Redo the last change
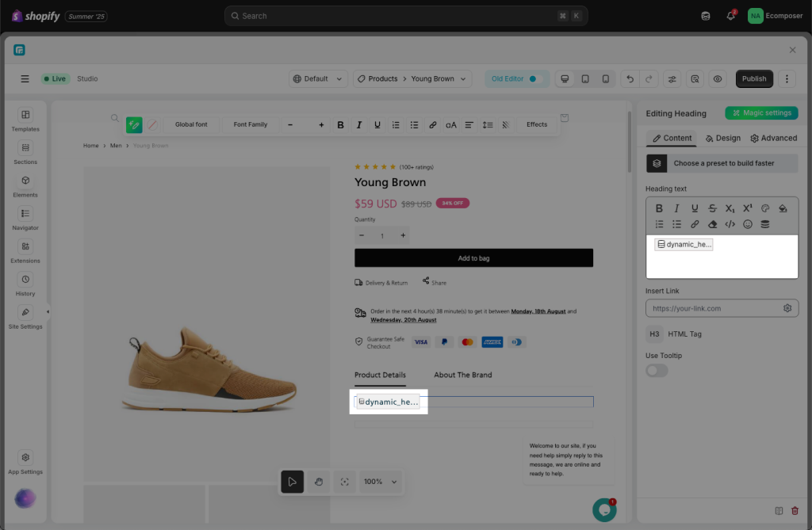The image size is (812, 530). pos(649,78)
